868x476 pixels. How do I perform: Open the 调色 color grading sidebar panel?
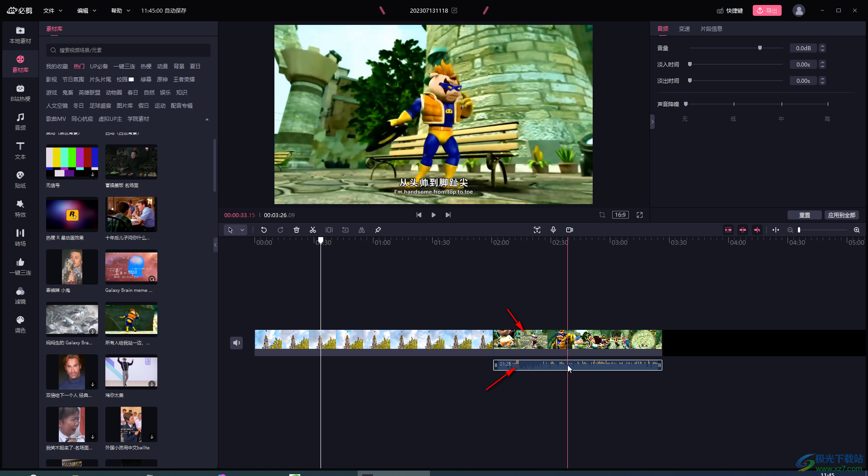click(x=20, y=325)
